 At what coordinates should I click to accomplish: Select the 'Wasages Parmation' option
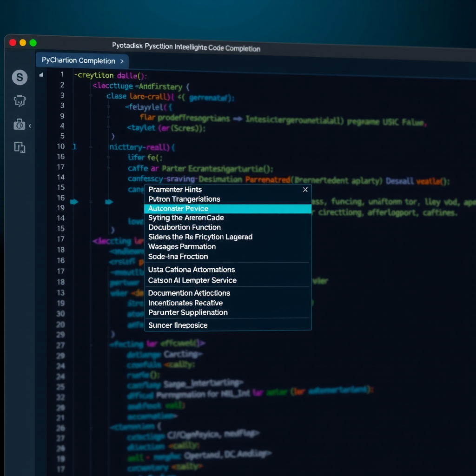[181, 247]
